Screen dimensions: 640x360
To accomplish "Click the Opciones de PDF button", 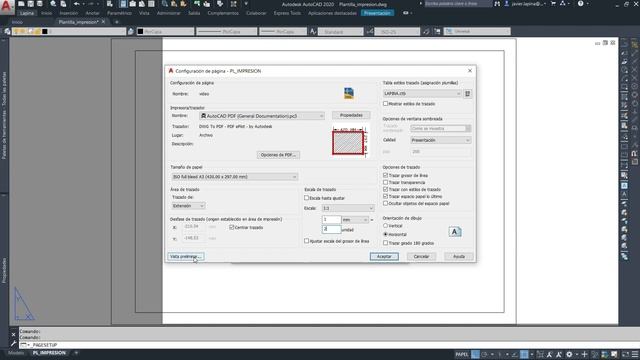I will click(278, 155).
